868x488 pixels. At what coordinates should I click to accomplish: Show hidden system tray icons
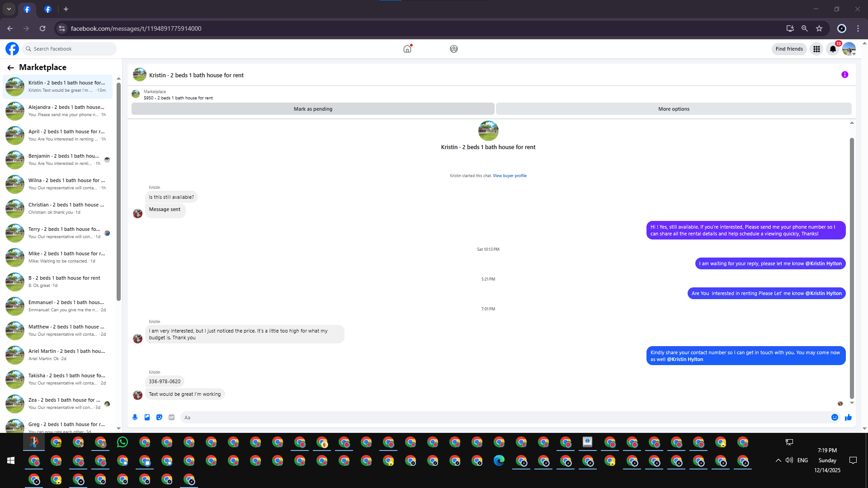(778, 460)
